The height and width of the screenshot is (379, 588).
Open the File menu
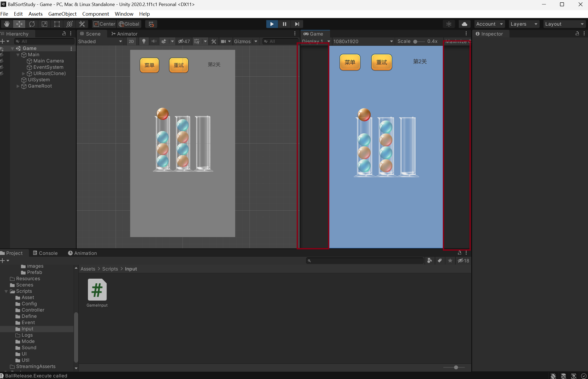4,14
